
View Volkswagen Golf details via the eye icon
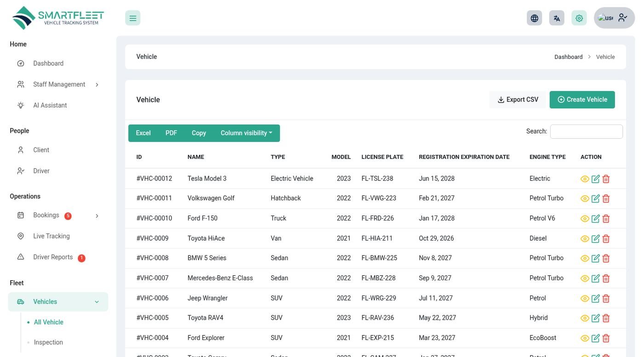point(585,198)
